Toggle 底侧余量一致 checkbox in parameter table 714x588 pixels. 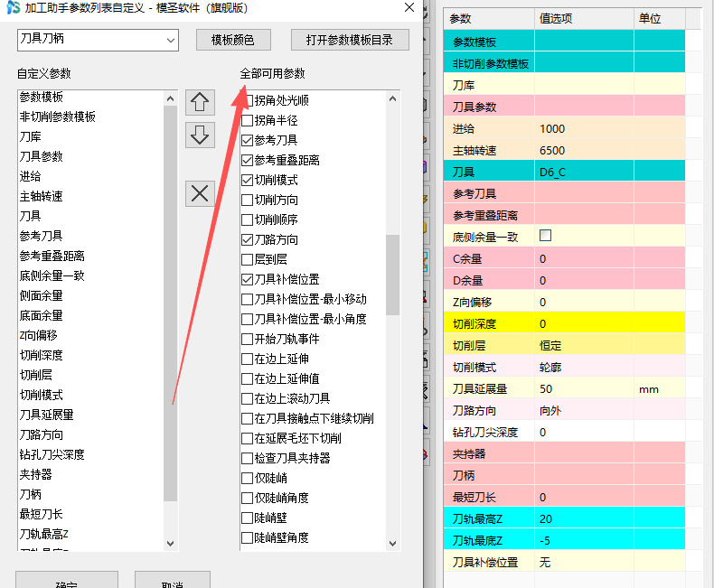tap(545, 236)
